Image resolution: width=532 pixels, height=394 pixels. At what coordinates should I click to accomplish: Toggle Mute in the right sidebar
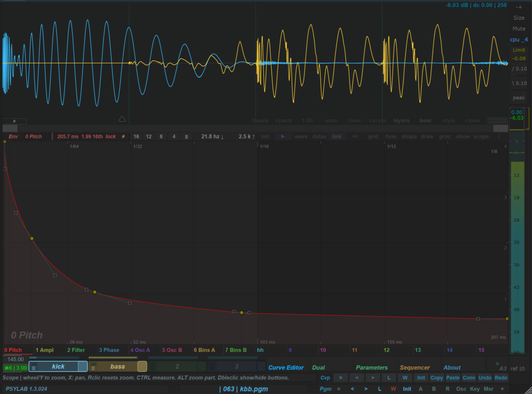pyautogui.click(x=519, y=29)
